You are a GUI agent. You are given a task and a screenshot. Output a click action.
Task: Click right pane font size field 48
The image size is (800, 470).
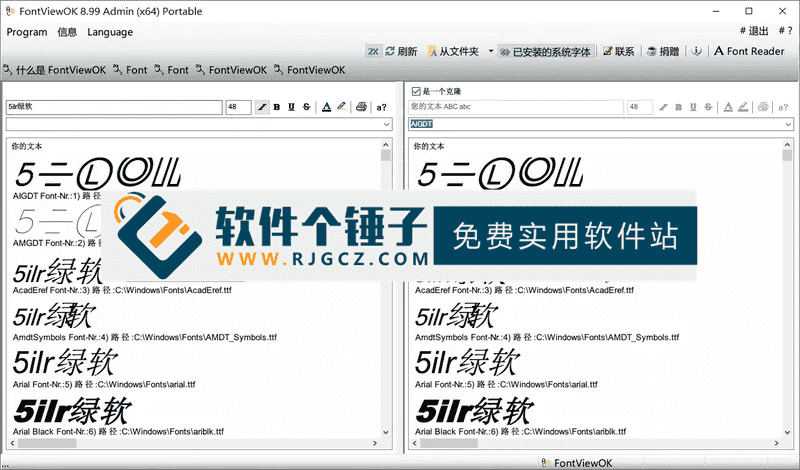(640, 107)
